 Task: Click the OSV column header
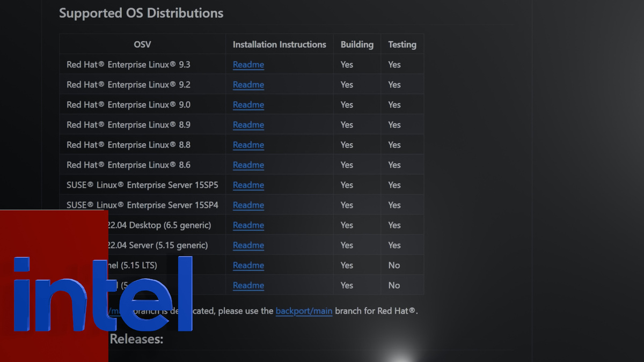142,45
